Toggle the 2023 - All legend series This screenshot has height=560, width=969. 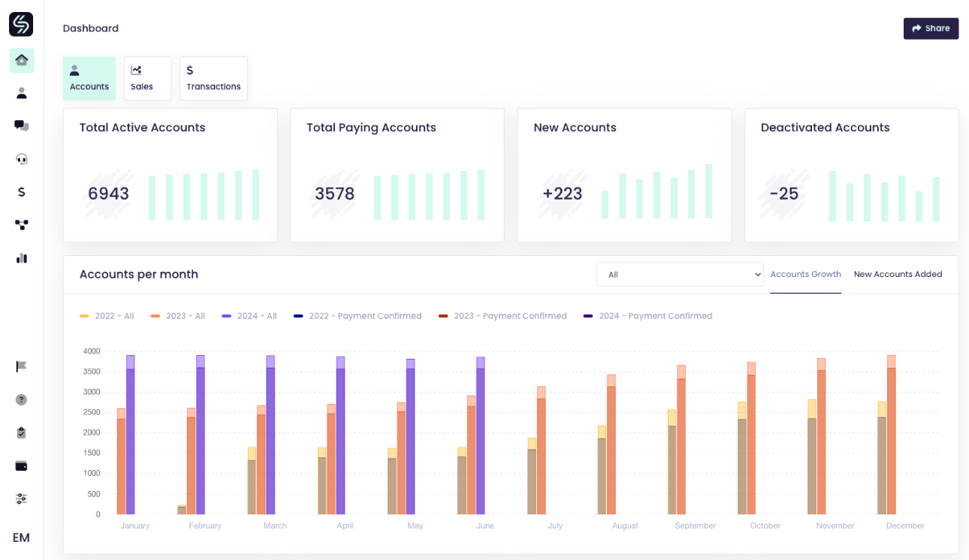click(177, 316)
